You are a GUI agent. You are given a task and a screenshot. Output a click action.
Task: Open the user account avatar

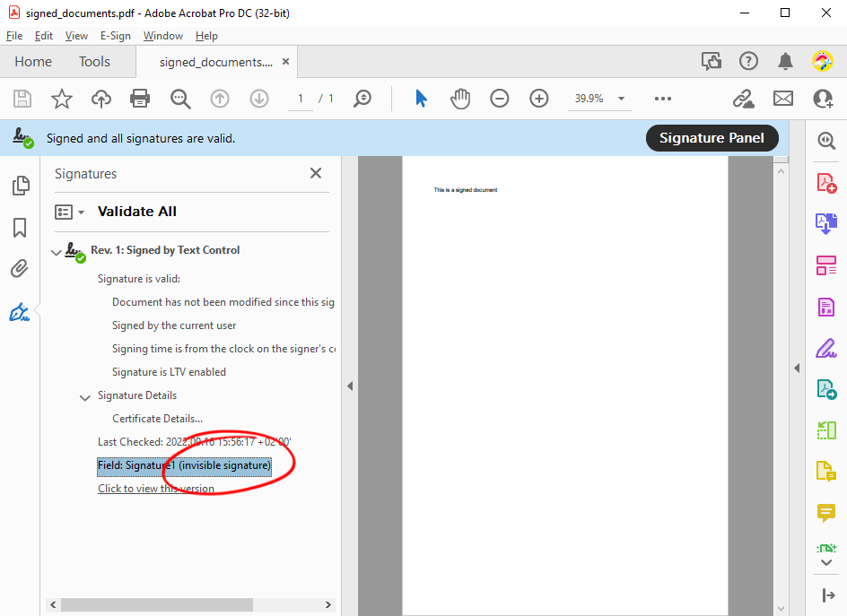click(x=823, y=61)
